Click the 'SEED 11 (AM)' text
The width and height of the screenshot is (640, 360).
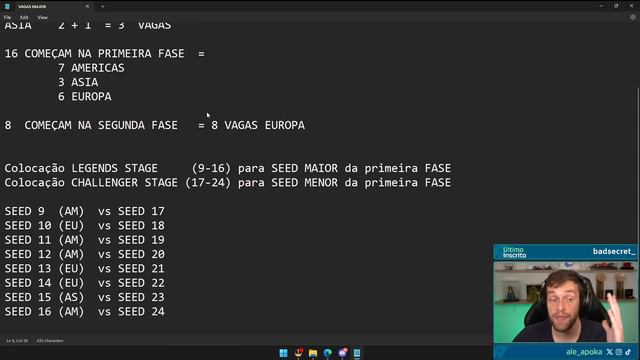click(x=44, y=240)
